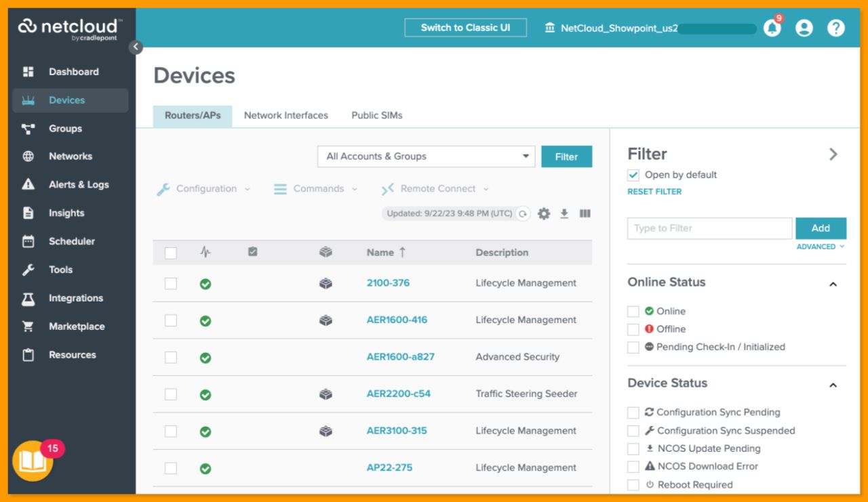Screen dimensions: 868x502
Task: Open the table settings gear icon
Action: 544,213
